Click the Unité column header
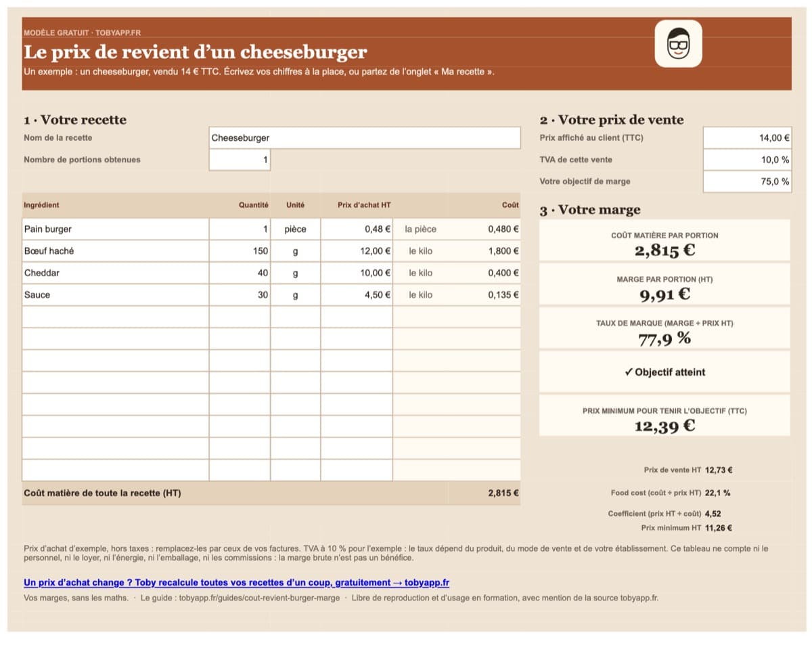 [x=295, y=205]
